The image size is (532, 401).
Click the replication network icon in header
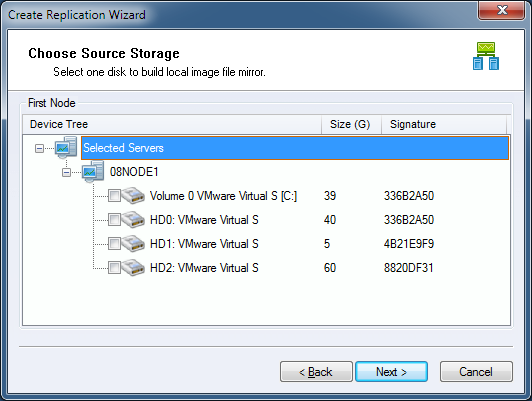click(486, 56)
